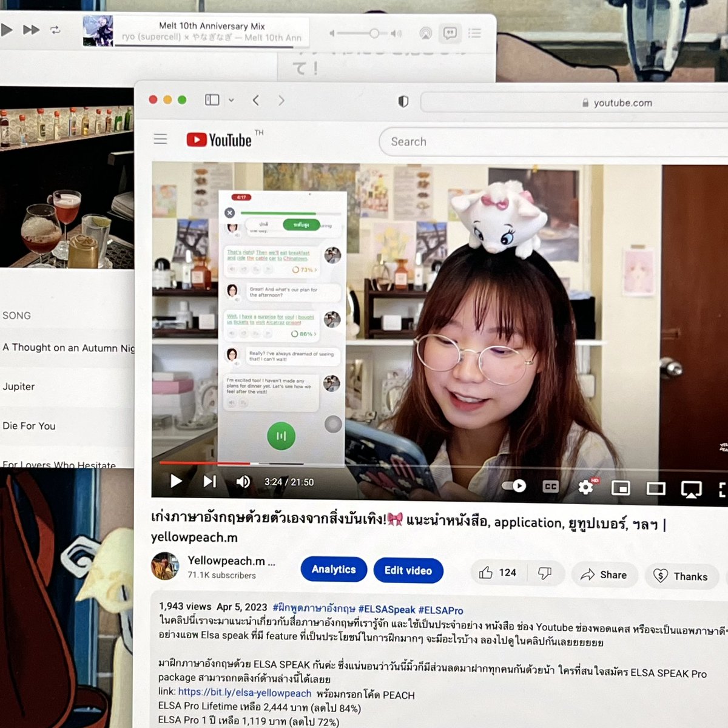Skip forward in Music app

(x=31, y=29)
